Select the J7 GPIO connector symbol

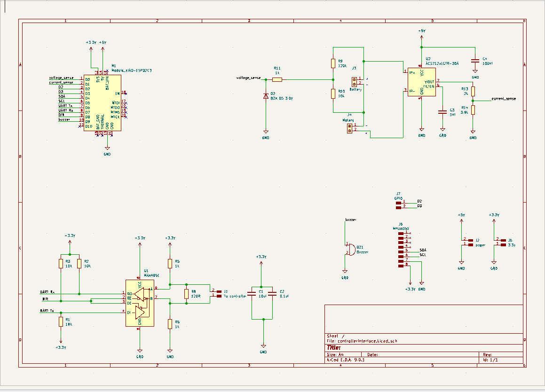(x=398, y=204)
